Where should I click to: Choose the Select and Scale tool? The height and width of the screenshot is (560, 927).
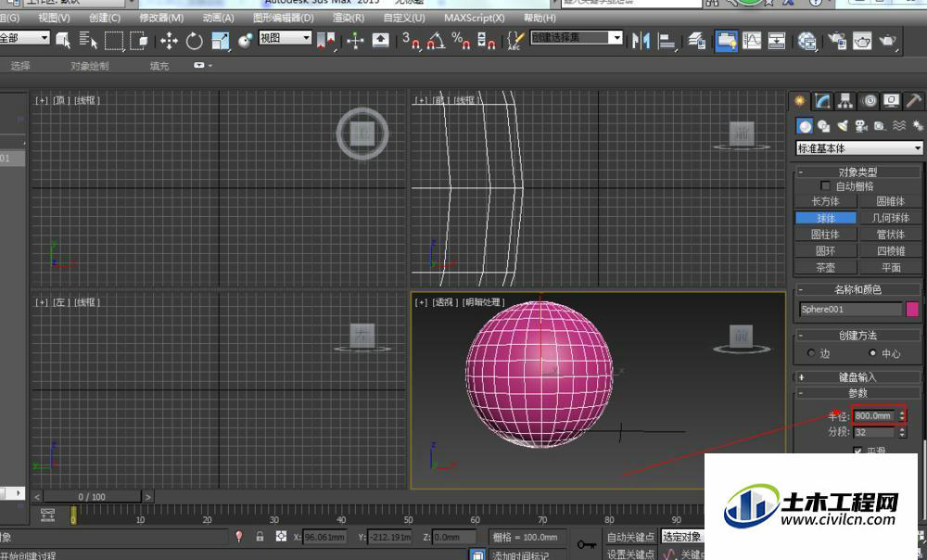click(x=220, y=41)
